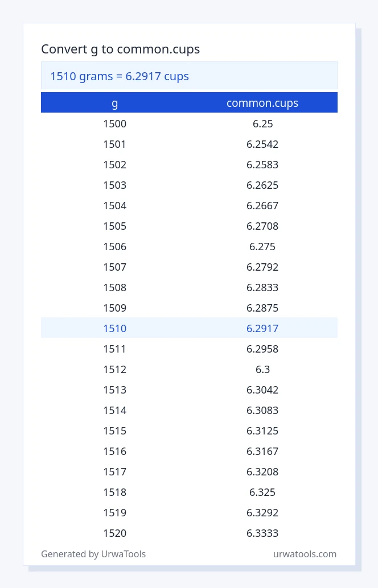Click the 6.325 cups value

coord(262,492)
